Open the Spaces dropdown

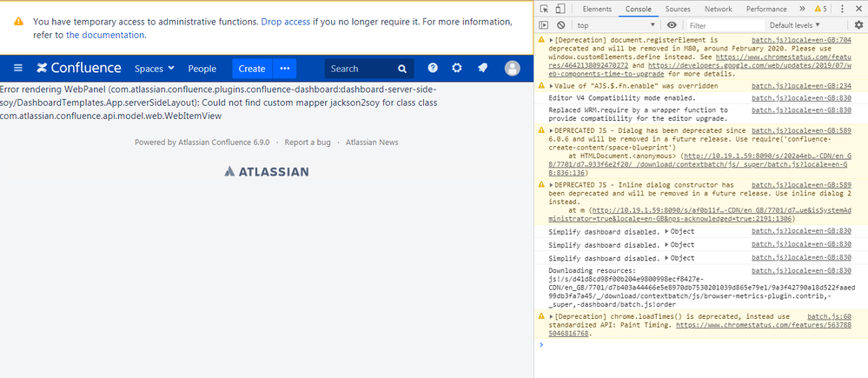click(x=155, y=69)
